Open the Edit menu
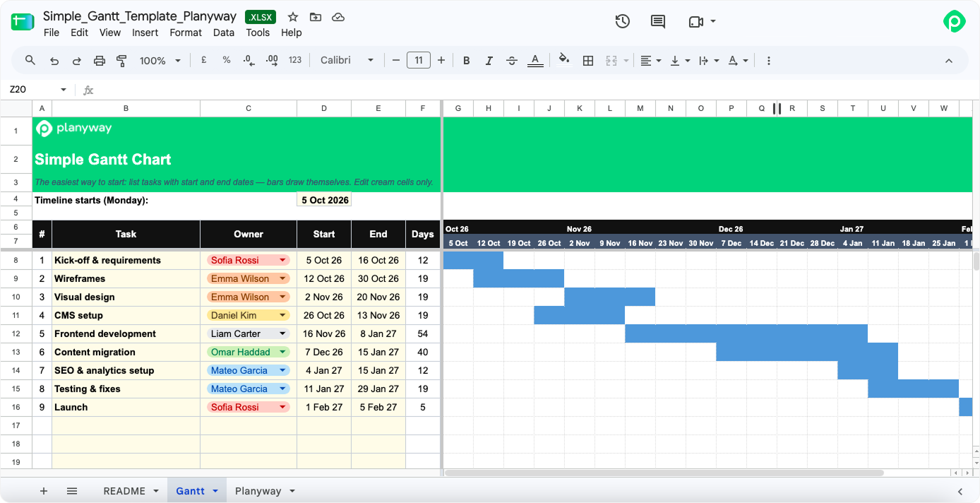This screenshot has height=503, width=980. (x=80, y=32)
